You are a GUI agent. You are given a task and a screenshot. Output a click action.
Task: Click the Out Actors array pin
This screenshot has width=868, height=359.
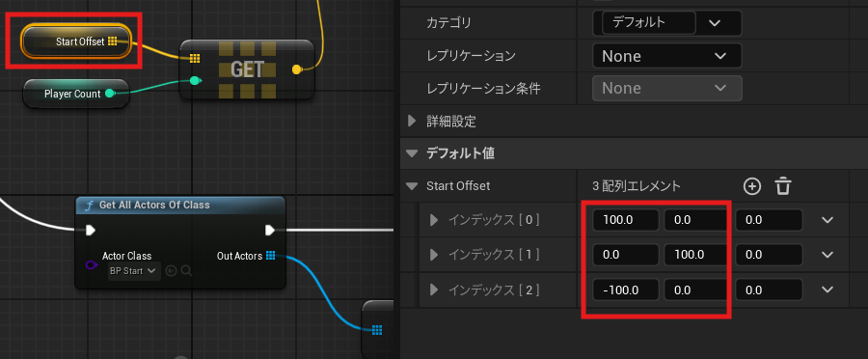tap(270, 256)
